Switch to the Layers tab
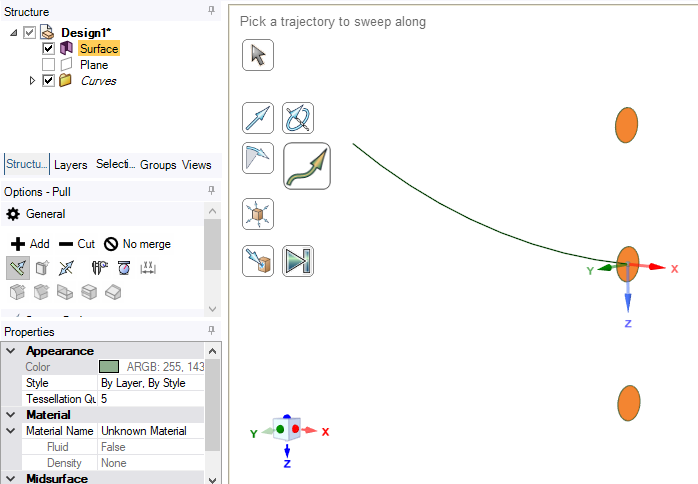The width and height of the screenshot is (698, 484). click(70, 165)
